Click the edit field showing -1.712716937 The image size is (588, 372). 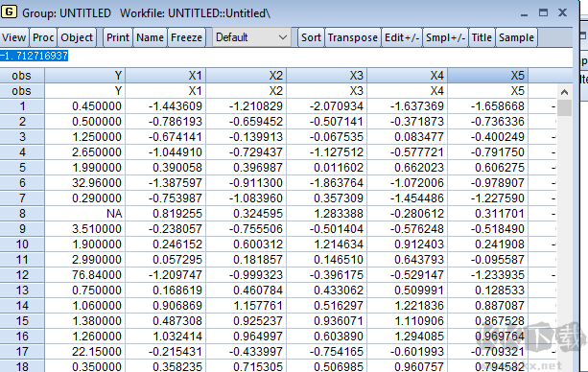coord(286,57)
